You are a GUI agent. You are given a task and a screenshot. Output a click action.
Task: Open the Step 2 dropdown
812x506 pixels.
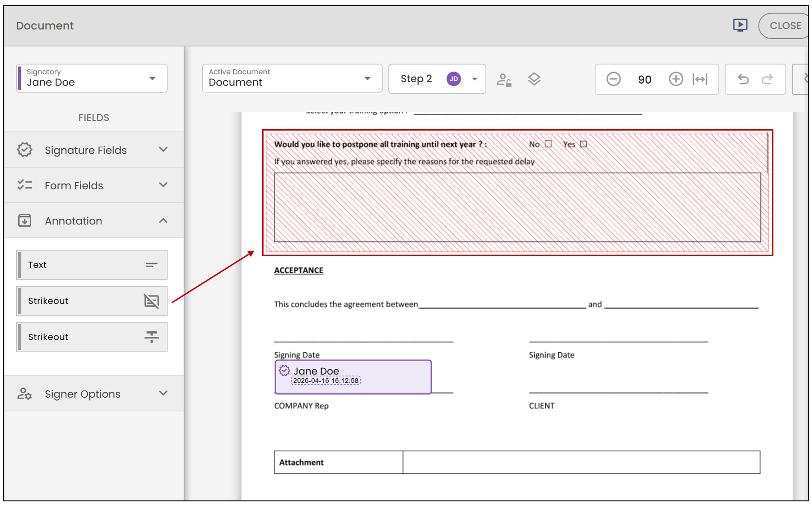point(437,79)
